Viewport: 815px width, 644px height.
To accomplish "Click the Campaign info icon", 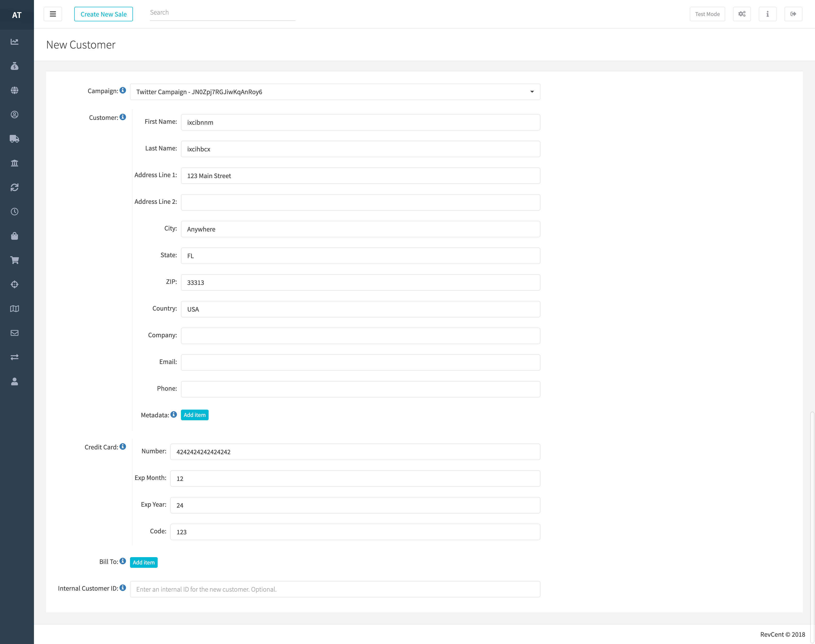I will pos(123,91).
